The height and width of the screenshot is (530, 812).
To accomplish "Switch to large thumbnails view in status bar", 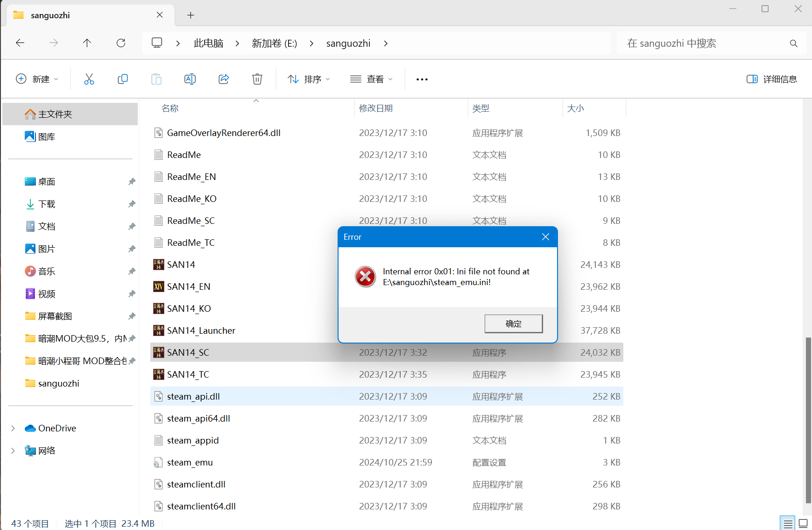I will click(x=803, y=523).
